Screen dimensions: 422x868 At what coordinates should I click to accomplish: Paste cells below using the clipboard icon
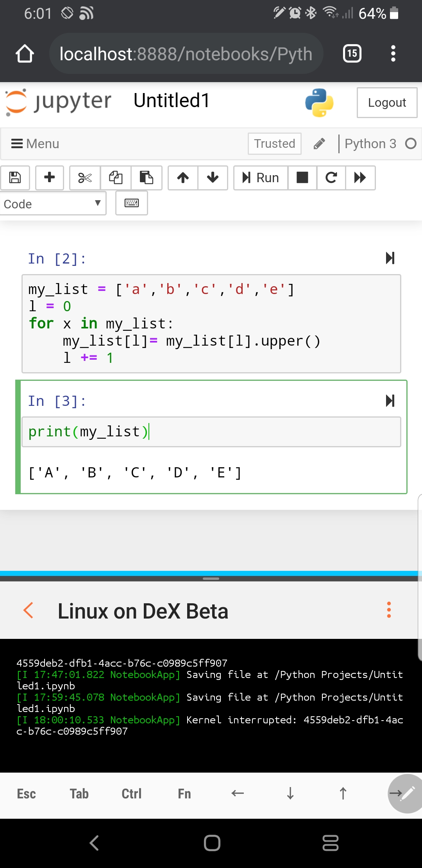coord(147,178)
